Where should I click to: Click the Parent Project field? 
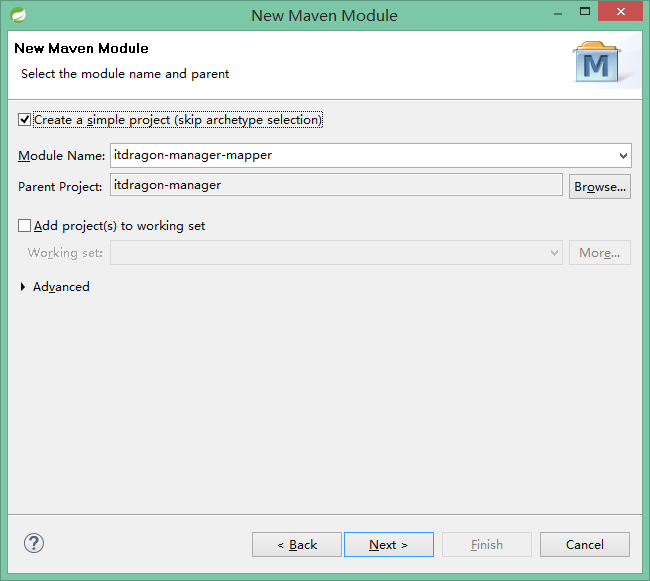(x=336, y=185)
